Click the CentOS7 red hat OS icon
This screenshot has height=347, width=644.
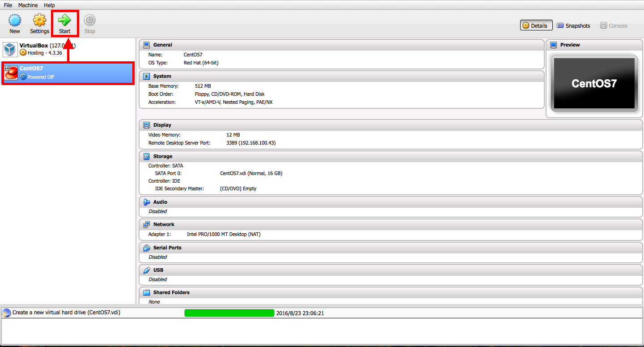(x=11, y=73)
